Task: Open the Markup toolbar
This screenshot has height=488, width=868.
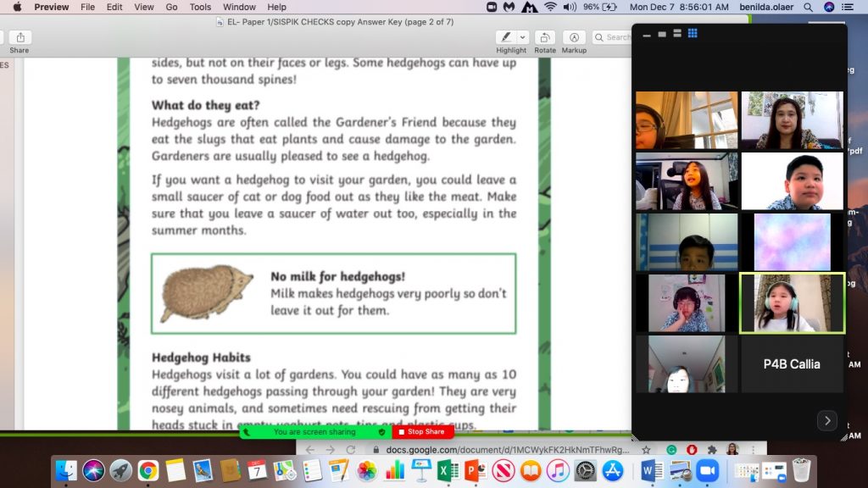Action: (574, 37)
